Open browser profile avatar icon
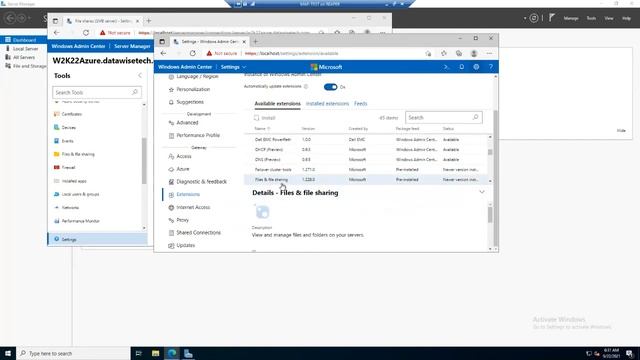Viewport: 640px width, 360px height. 474,53
